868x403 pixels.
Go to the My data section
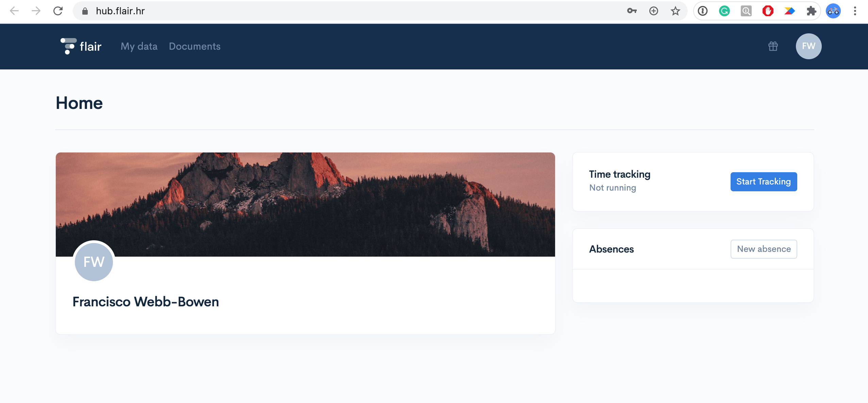pos(139,46)
